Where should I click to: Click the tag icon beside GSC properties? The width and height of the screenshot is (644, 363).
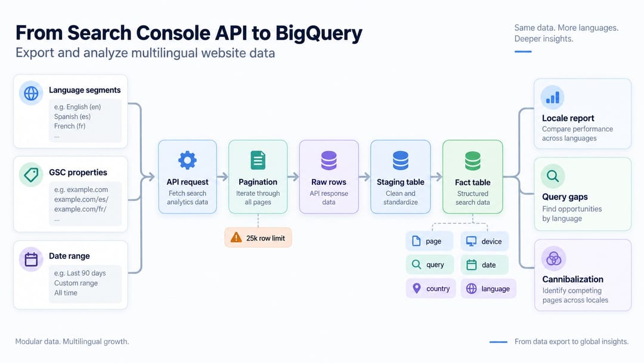coord(31,175)
